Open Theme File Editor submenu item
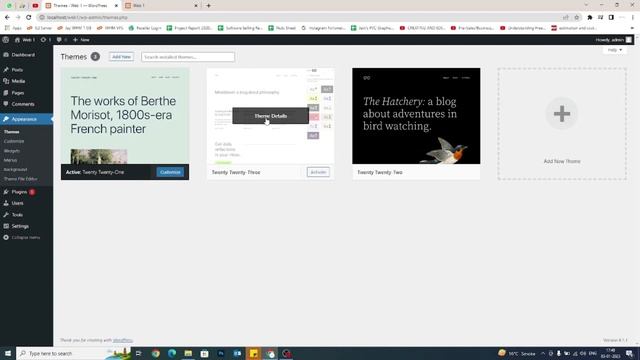Screen dimensions: 640x360 [x=20, y=179]
